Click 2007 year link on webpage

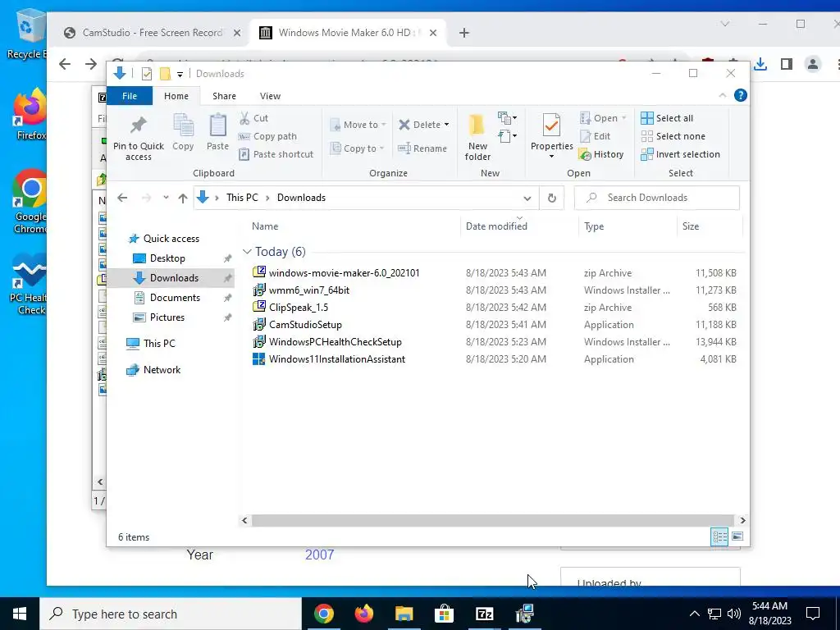pyautogui.click(x=319, y=555)
